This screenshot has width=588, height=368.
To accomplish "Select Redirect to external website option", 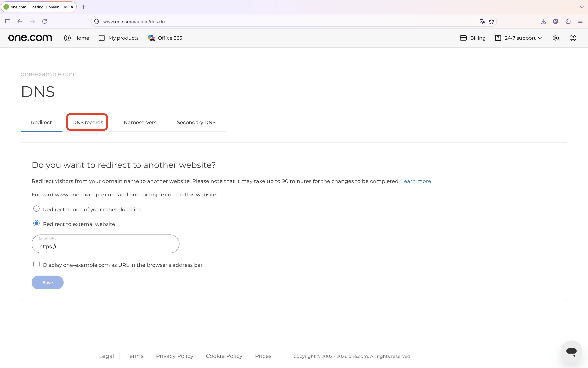I will click(36, 223).
